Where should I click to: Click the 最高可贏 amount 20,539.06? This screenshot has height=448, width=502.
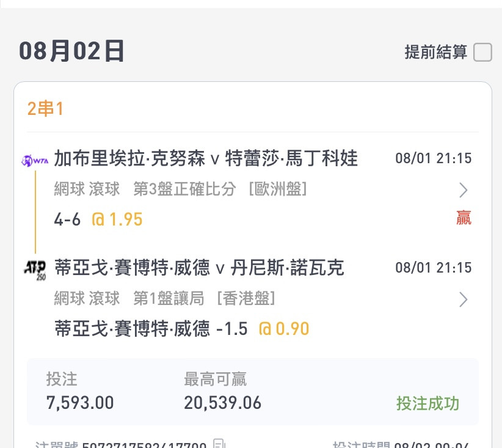point(222,403)
